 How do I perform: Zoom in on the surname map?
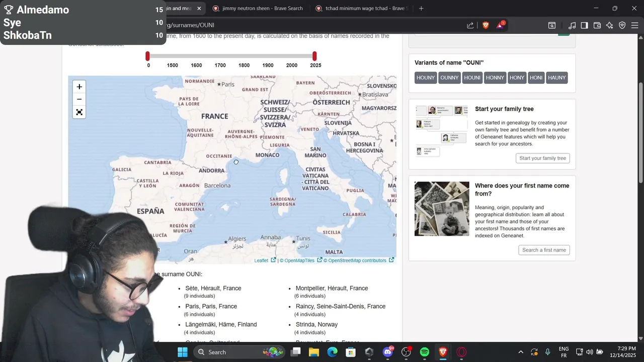[x=79, y=86]
